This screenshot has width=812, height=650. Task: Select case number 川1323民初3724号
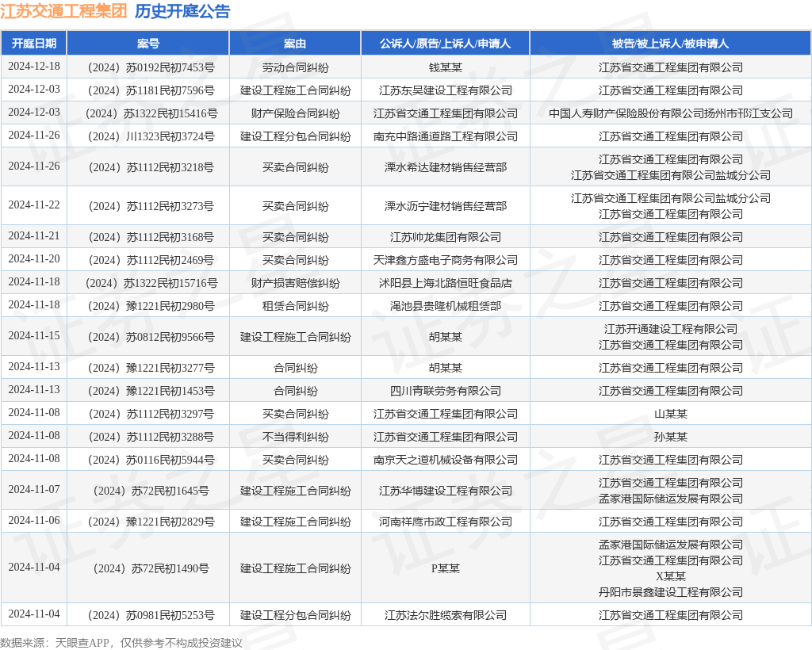(x=151, y=136)
